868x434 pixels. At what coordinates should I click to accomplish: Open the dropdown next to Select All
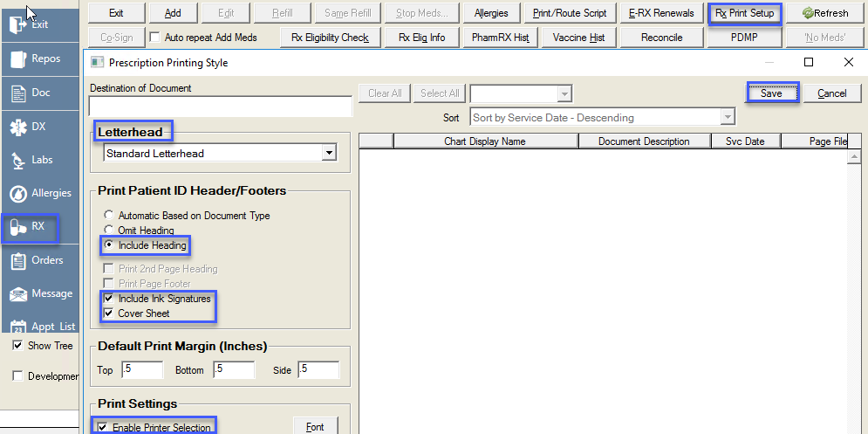click(564, 93)
